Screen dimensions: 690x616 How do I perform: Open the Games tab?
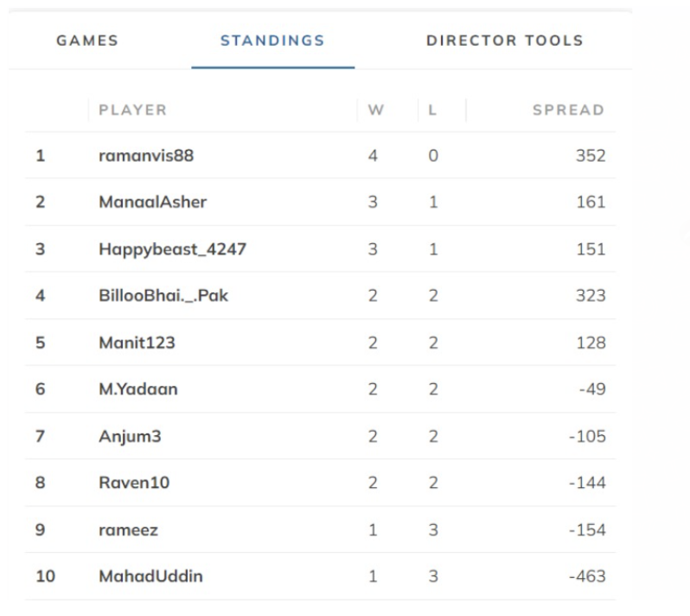coord(87,40)
